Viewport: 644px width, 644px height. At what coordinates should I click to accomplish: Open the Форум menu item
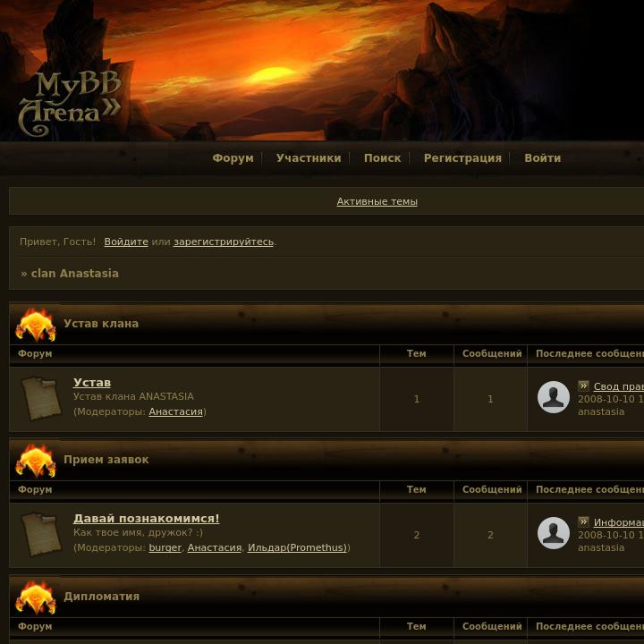233,158
